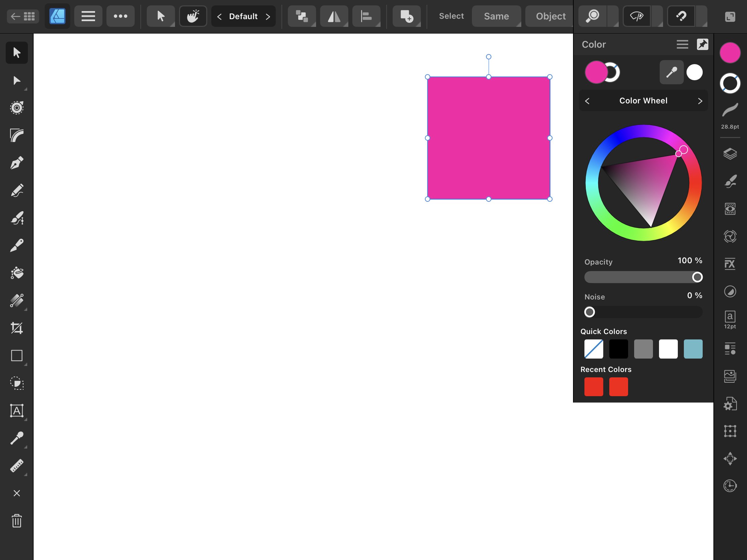747x560 pixels.
Task: Switch to next color model after Color Wheel
Action: point(700,101)
